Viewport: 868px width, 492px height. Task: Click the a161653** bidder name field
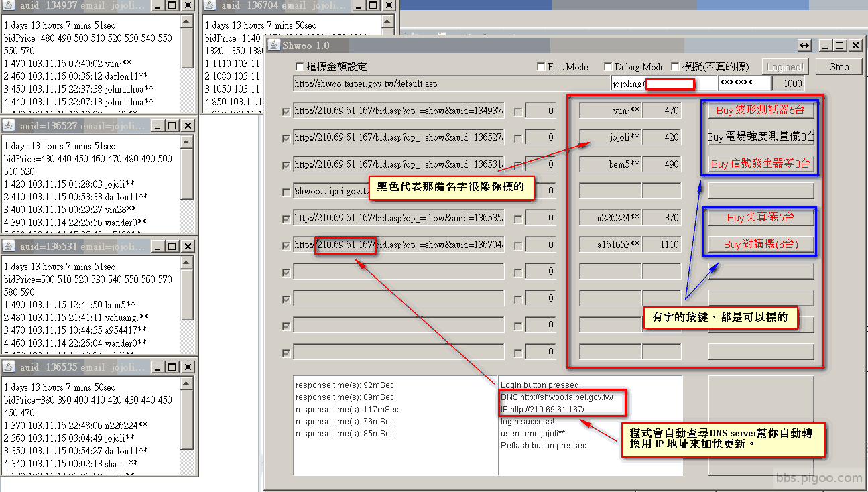(611, 245)
